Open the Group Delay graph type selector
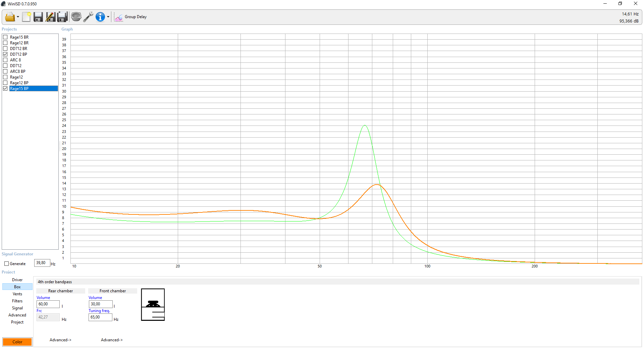Screen dimensions: 644x349 pos(131,17)
